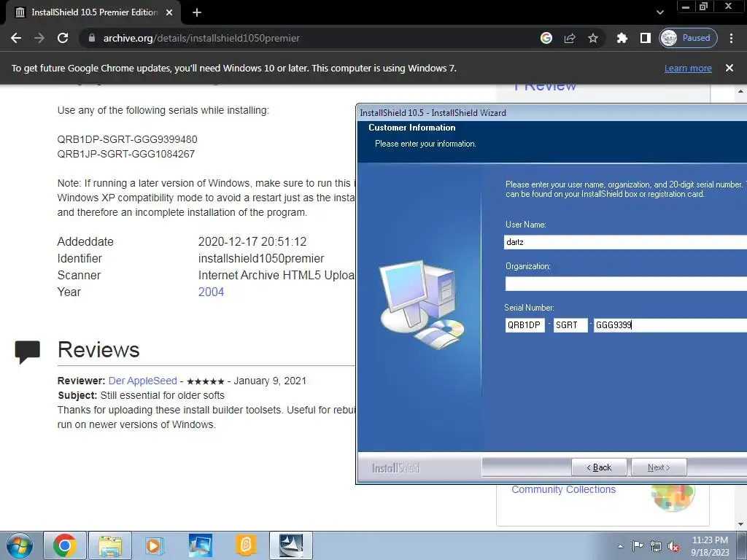
Task: Open the Chrome extensions puzzle icon
Action: click(x=622, y=38)
